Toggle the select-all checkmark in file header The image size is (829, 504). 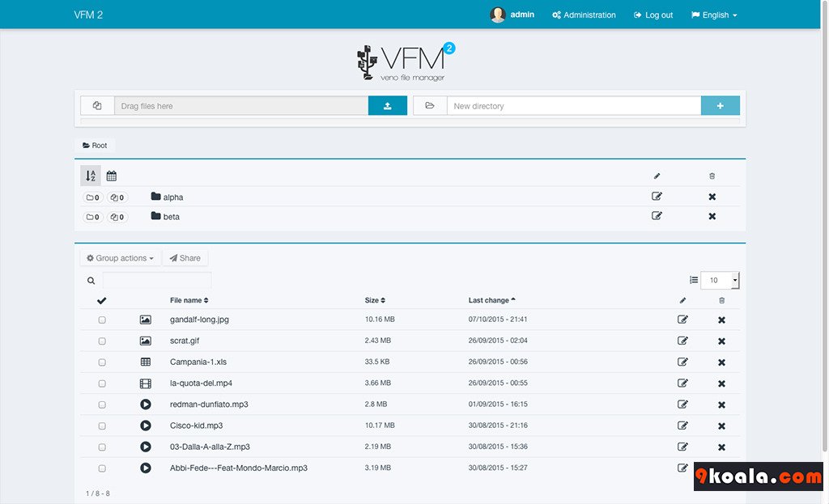[101, 301]
